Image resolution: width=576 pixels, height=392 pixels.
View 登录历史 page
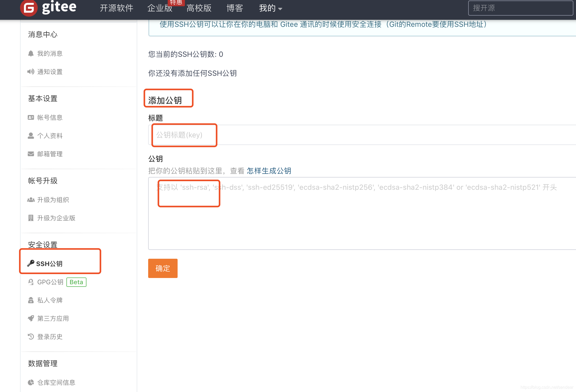[x=50, y=337]
